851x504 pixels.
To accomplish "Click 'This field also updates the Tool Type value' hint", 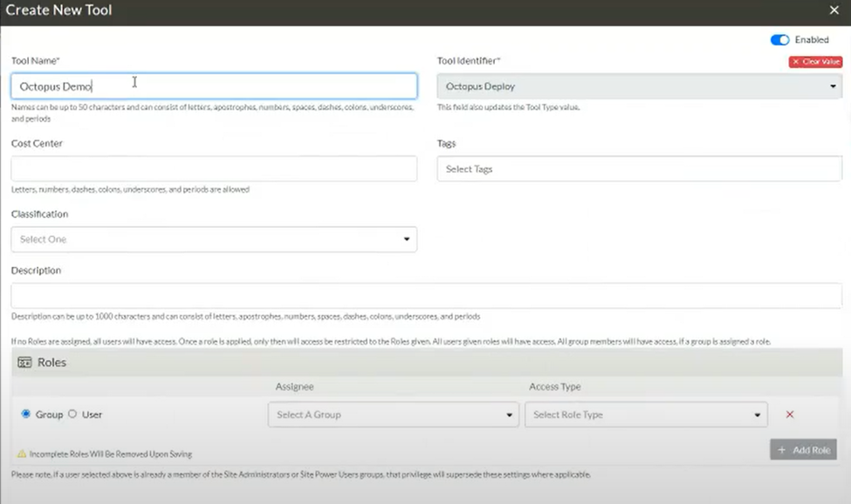I will click(509, 107).
